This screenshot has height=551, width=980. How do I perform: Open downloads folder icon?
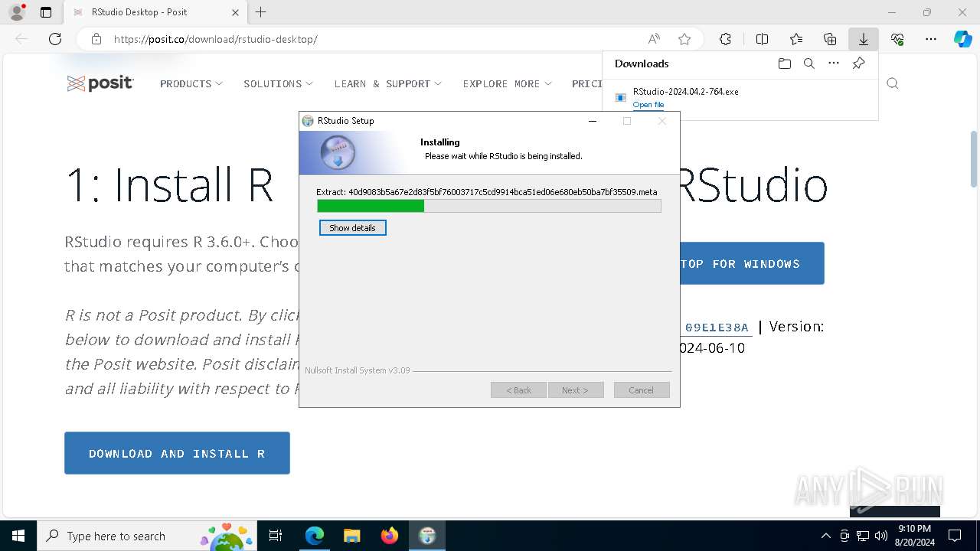pos(784,64)
